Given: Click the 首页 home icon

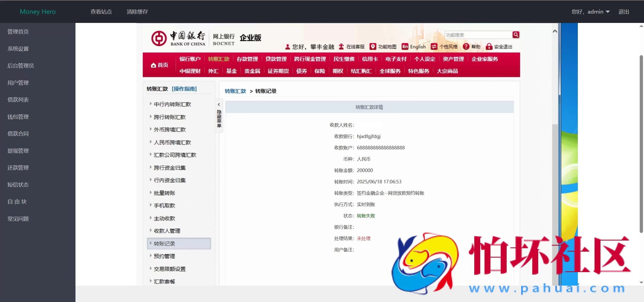Looking at the screenshot, I should point(154,65).
